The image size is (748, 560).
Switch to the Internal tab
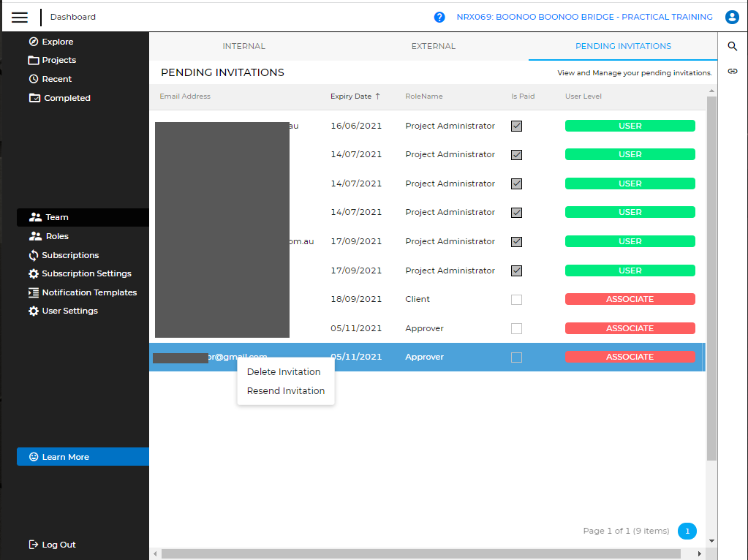click(243, 46)
